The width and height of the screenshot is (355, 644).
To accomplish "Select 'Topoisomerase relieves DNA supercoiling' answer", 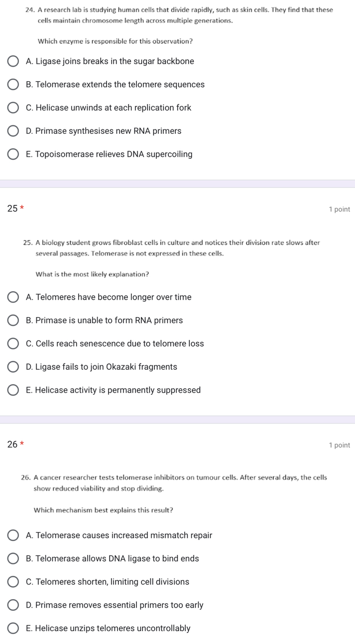I will (13, 154).
